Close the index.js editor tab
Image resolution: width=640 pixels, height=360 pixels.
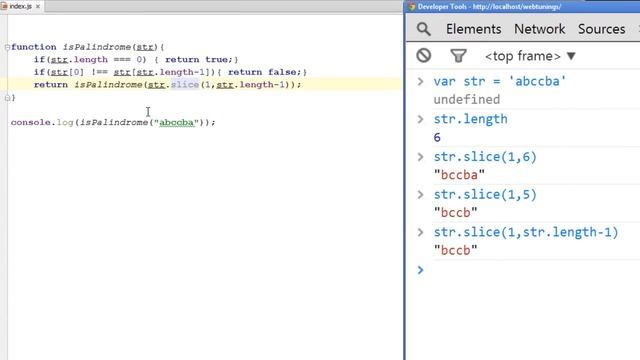38,7
